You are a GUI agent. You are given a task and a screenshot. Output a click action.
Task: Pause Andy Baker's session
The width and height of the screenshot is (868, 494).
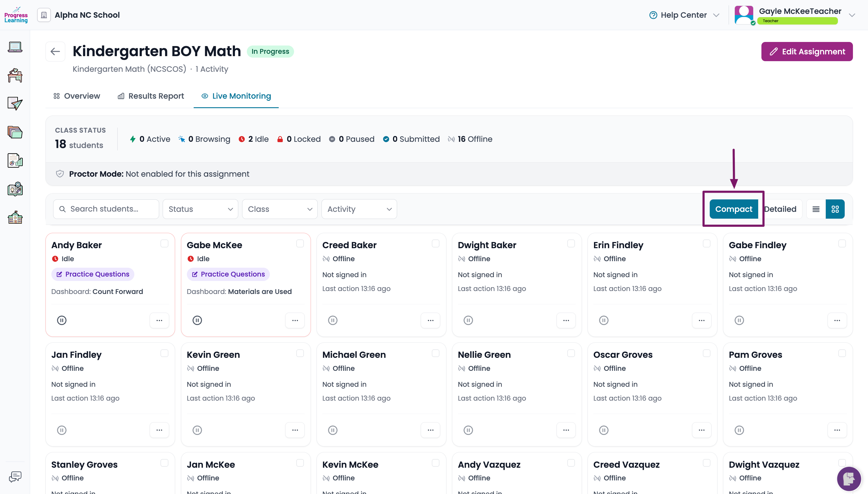coord(62,320)
